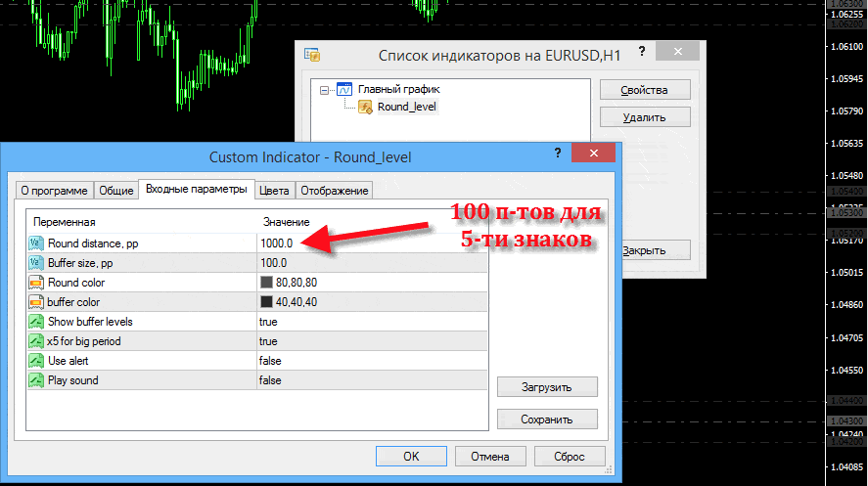Image resolution: width=868 pixels, height=486 pixels.
Task: Collapse the Главный график tree node
Action: coord(322,89)
